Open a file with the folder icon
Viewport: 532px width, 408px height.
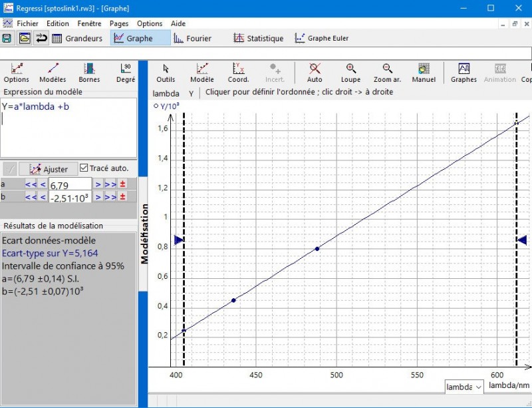click(25, 38)
